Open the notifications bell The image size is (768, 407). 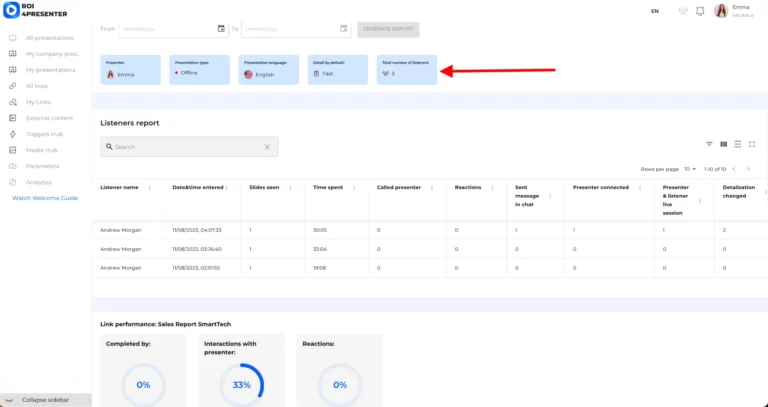[700, 11]
